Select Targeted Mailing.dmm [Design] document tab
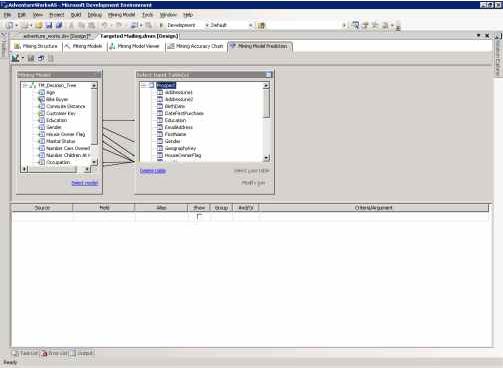The height and width of the screenshot is (369, 503). (139, 36)
